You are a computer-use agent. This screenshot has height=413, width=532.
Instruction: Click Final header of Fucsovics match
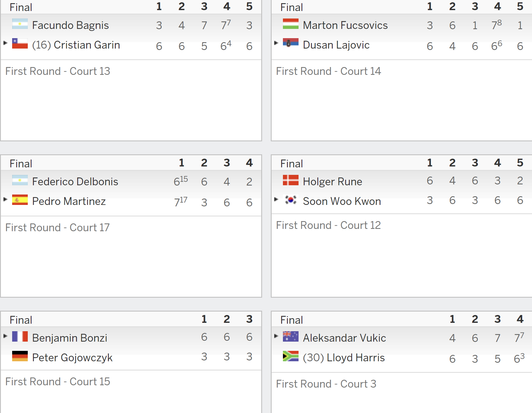point(292,7)
